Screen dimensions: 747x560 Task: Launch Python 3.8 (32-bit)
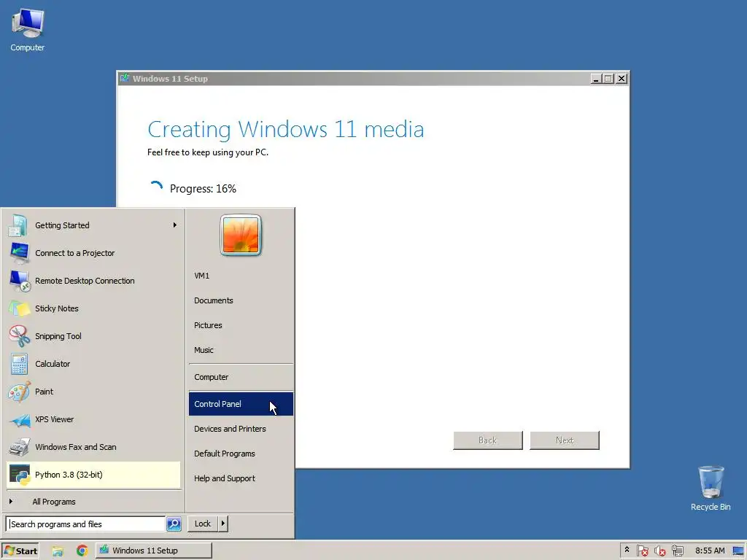(x=93, y=475)
